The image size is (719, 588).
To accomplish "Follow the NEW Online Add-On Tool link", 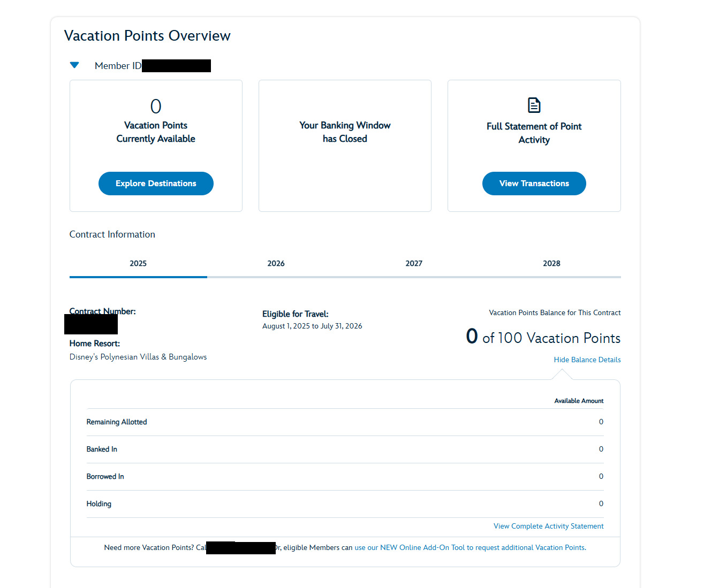I will (470, 547).
